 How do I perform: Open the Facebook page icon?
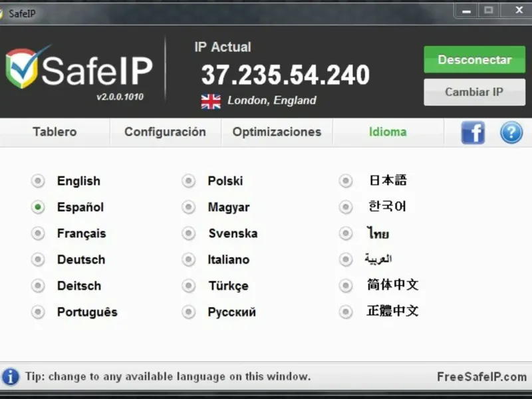coord(473,132)
